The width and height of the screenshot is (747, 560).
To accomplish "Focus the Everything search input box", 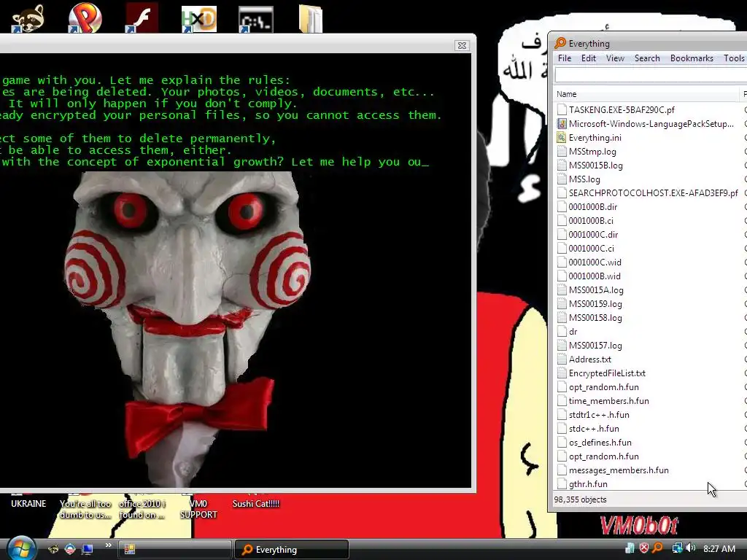I will click(651, 75).
